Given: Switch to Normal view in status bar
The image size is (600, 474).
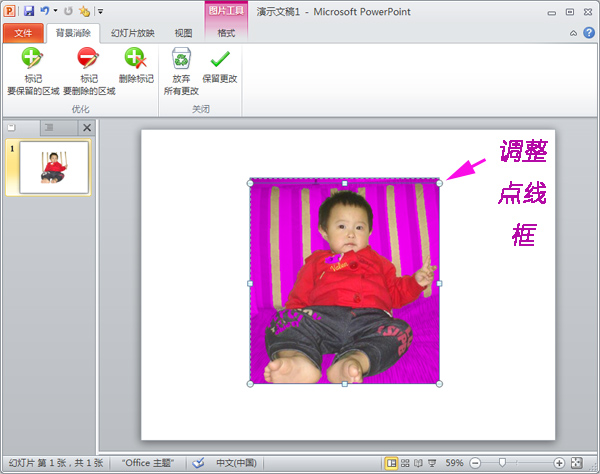Looking at the screenshot, I should [x=391, y=463].
